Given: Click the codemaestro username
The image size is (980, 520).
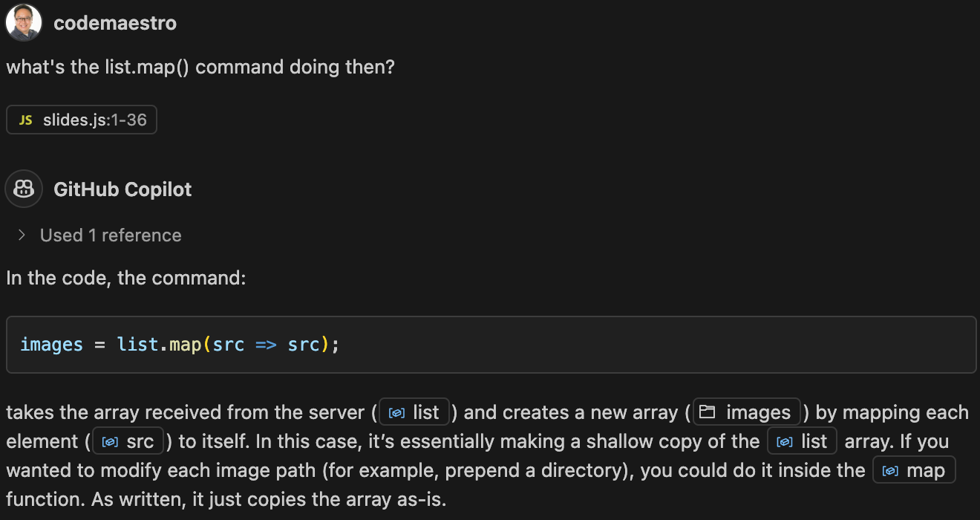Looking at the screenshot, I should tap(115, 23).
